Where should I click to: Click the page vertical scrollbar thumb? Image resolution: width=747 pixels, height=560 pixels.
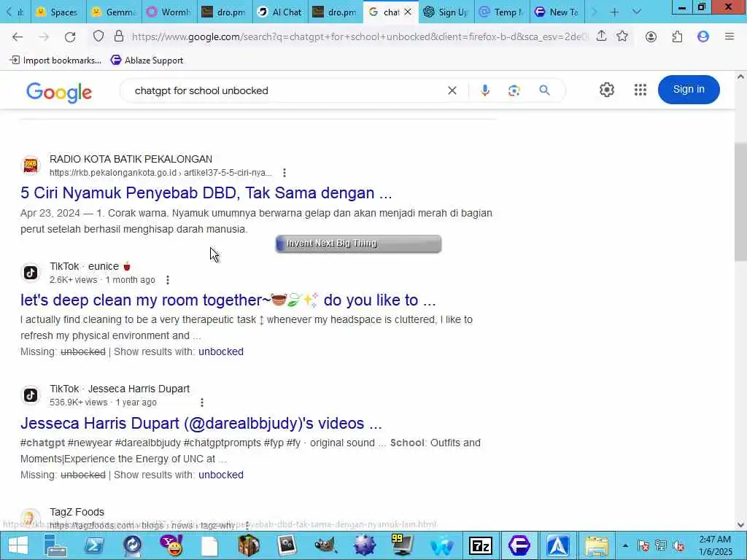740,201
